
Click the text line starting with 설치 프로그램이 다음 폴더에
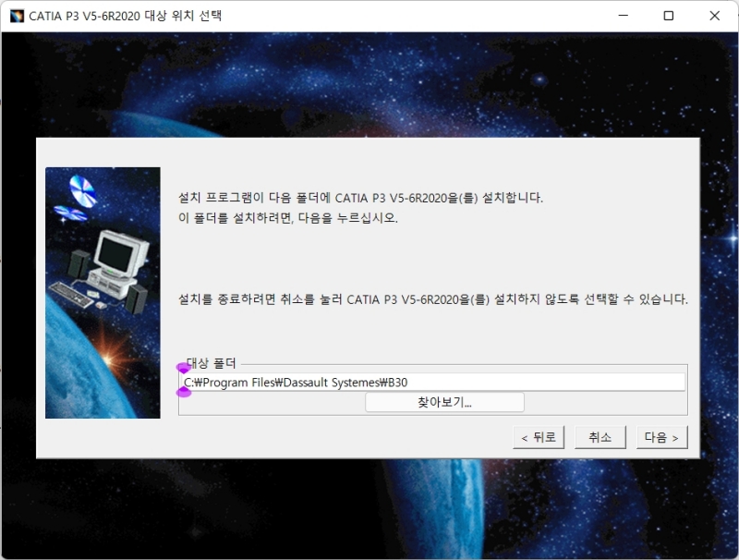[360, 198]
